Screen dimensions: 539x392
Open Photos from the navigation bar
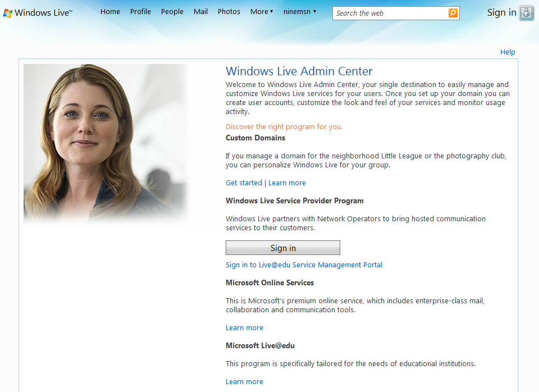(x=229, y=11)
